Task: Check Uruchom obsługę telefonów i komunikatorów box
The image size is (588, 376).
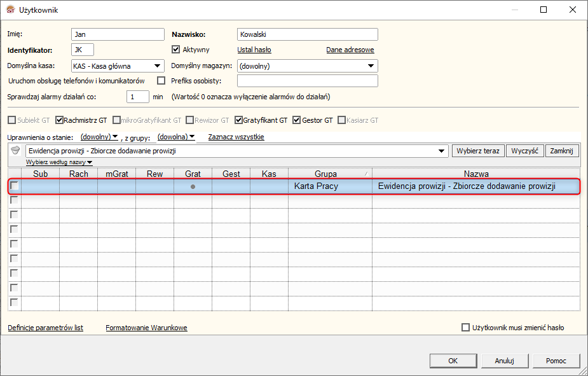Action: pyautogui.click(x=161, y=81)
